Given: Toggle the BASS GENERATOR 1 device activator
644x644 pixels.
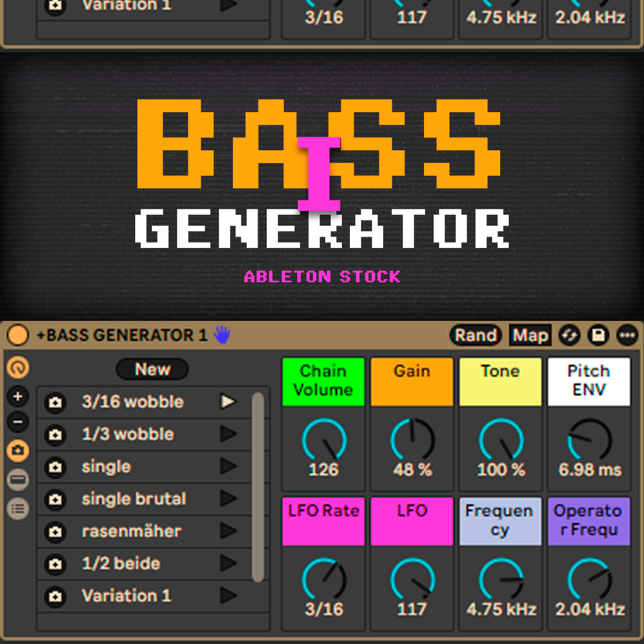Looking at the screenshot, I should (18, 335).
